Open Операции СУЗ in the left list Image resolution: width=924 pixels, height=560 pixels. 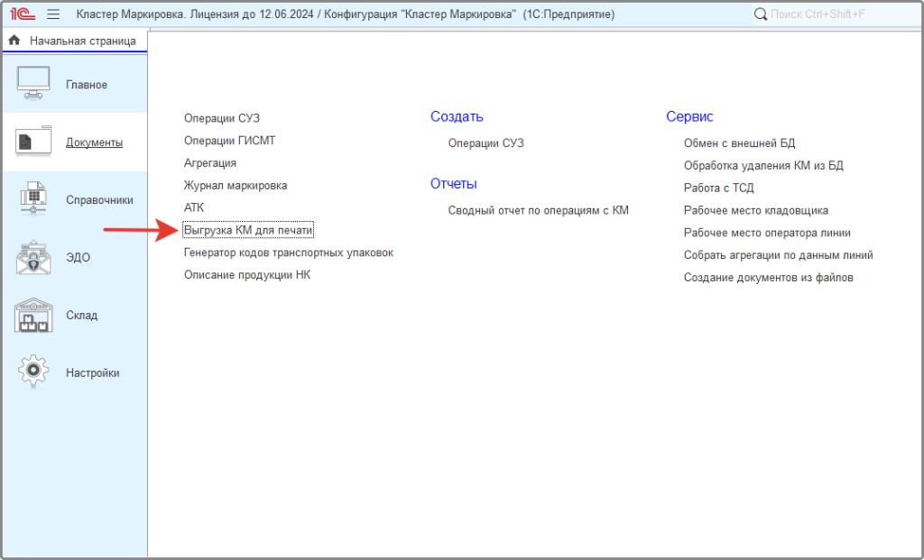(x=222, y=118)
